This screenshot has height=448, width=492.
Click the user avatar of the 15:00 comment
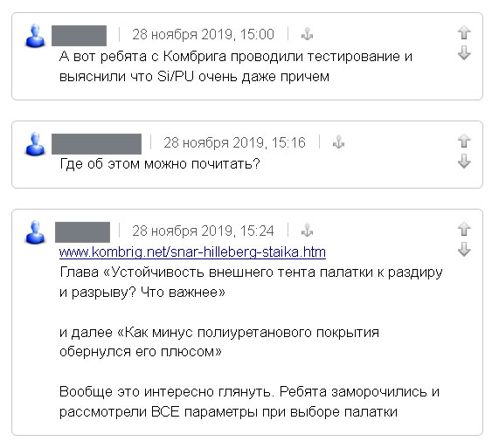click(35, 36)
